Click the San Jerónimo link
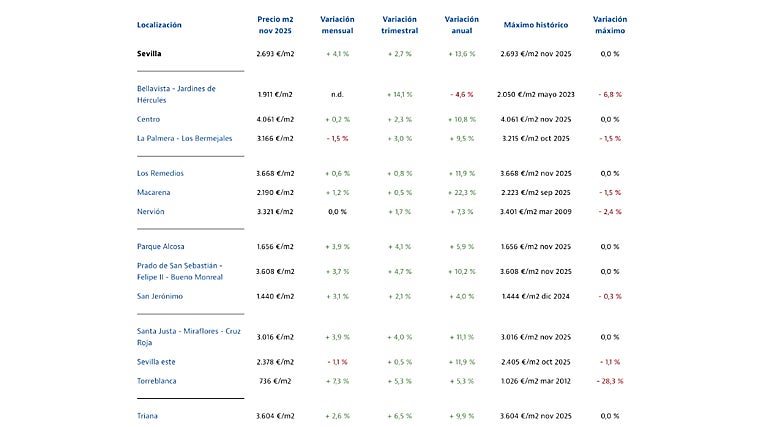This screenshot has height=427, width=760. click(x=159, y=296)
